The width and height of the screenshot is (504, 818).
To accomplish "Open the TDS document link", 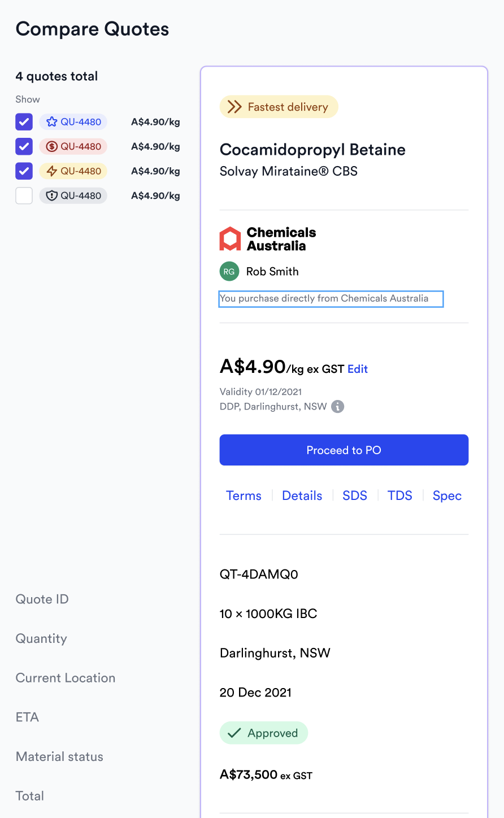I will (x=400, y=495).
